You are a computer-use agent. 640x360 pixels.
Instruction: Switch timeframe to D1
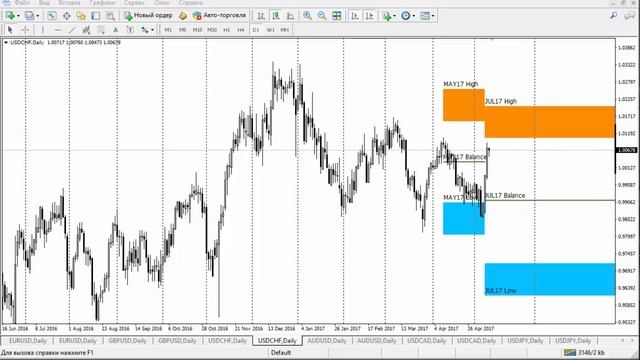pyautogui.click(x=256, y=30)
